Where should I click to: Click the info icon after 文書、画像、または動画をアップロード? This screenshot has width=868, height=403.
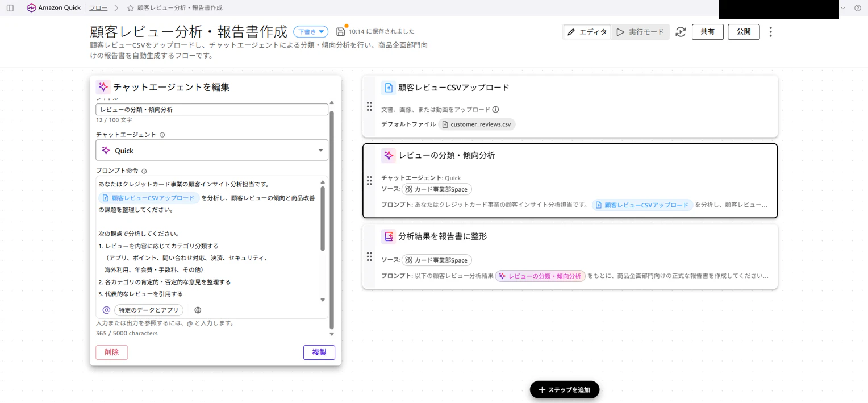pyautogui.click(x=495, y=110)
